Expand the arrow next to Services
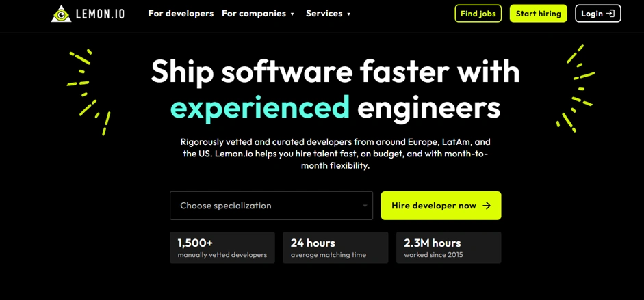Viewport: 644px width, 300px height. pyautogui.click(x=348, y=14)
